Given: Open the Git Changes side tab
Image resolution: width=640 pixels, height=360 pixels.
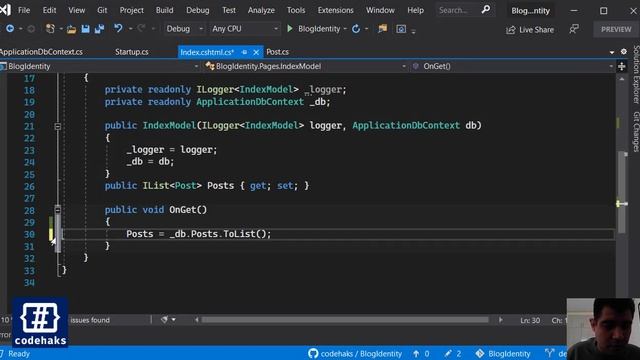Looking at the screenshot, I should coord(636,131).
